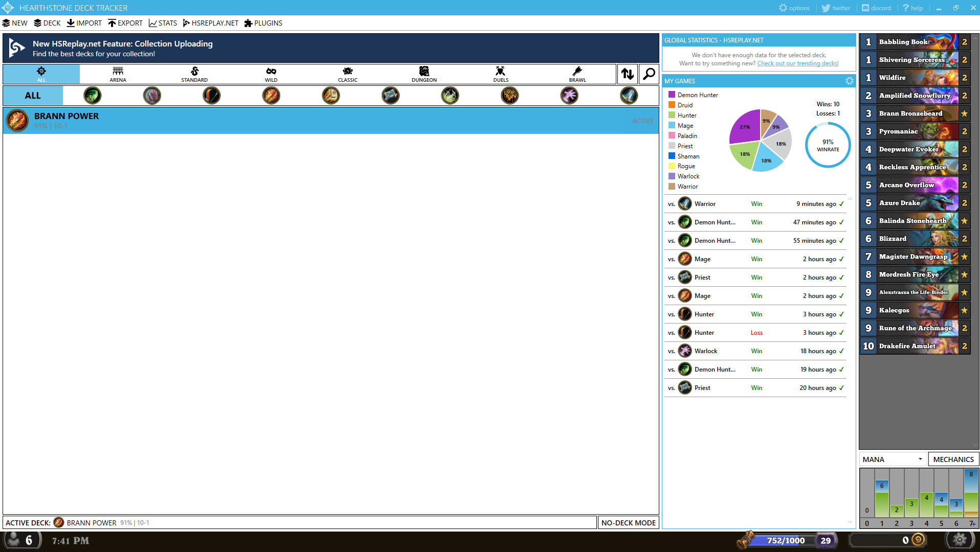Switch to the BRAWL tab
Viewport: 980px width, 552px height.
click(x=577, y=74)
